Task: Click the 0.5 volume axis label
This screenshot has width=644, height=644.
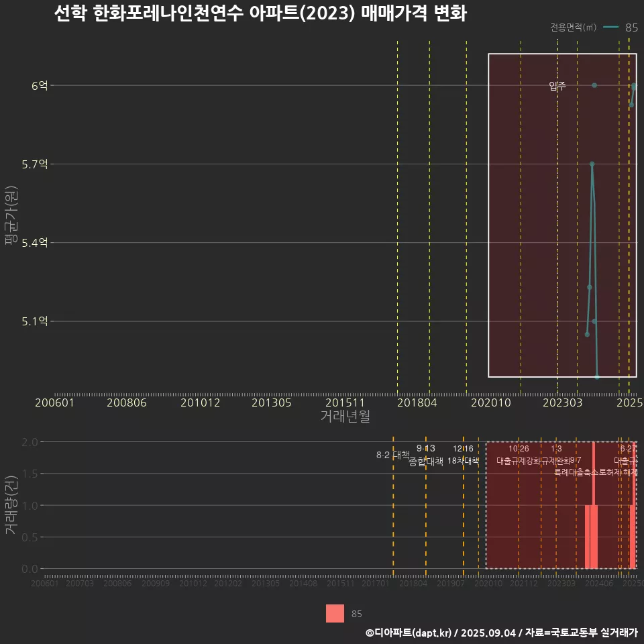Action: 30,537
